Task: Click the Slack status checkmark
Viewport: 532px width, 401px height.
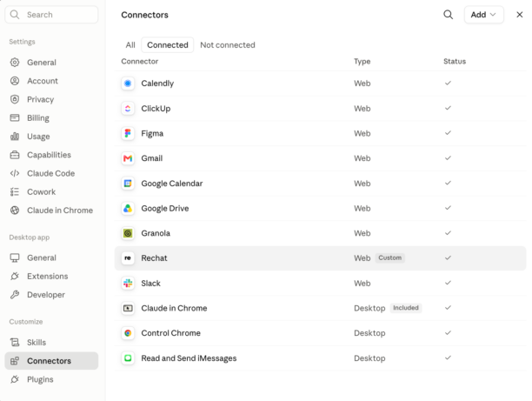Action: pyautogui.click(x=448, y=283)
